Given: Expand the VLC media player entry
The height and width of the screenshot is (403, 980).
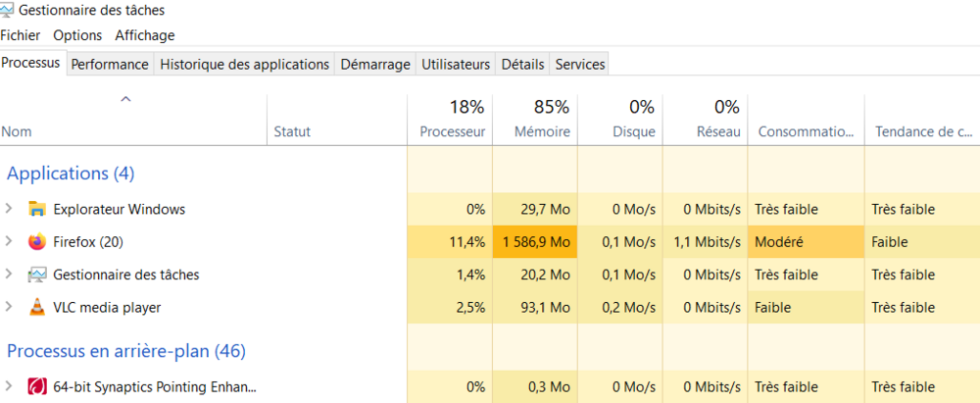Looking at the screenshot, I should pos(10,308).
